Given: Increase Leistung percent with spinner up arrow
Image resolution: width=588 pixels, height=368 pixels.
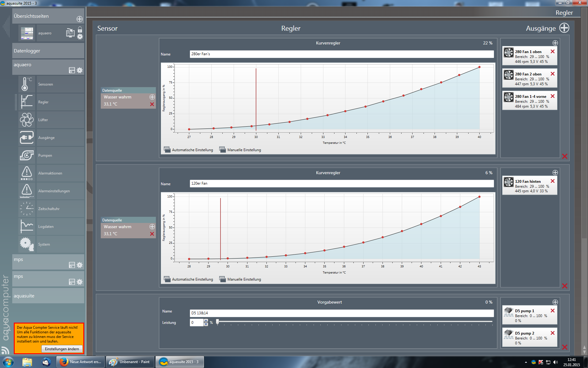Looking at the screenshot, I should tap(206, 320).
